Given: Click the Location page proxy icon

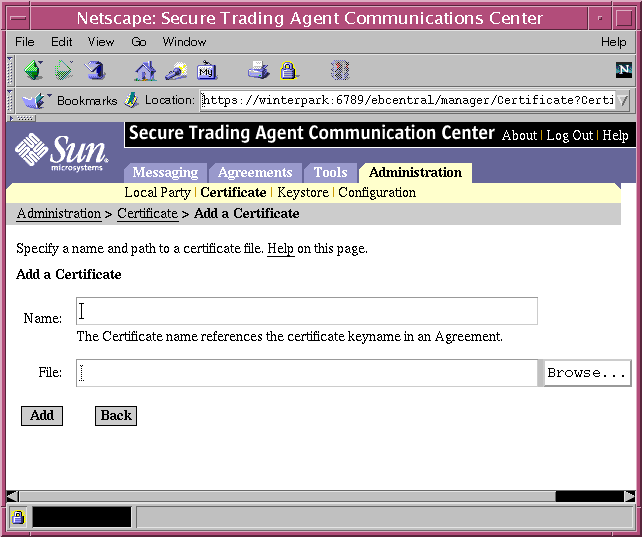Looking at the screenshot, I should tap(132, 100).
